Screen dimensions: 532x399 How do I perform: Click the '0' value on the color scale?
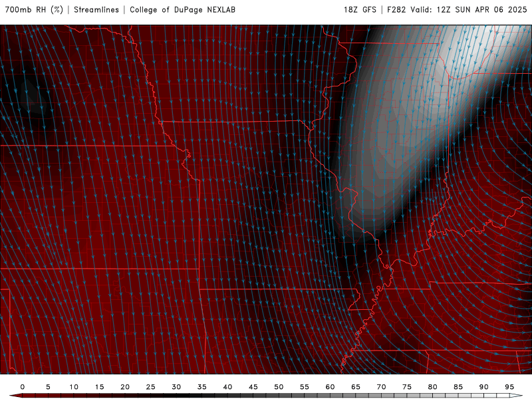click(23, 387)
